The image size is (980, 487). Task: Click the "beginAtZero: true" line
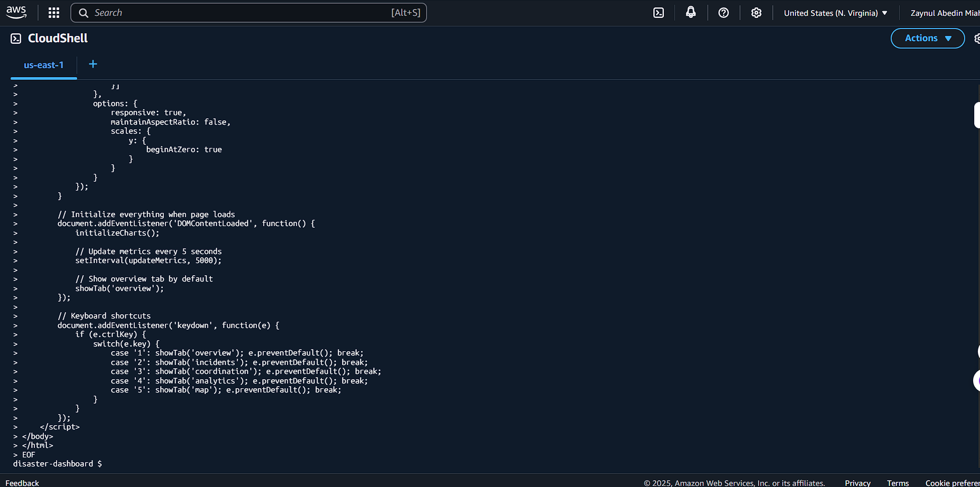(184, 149)
